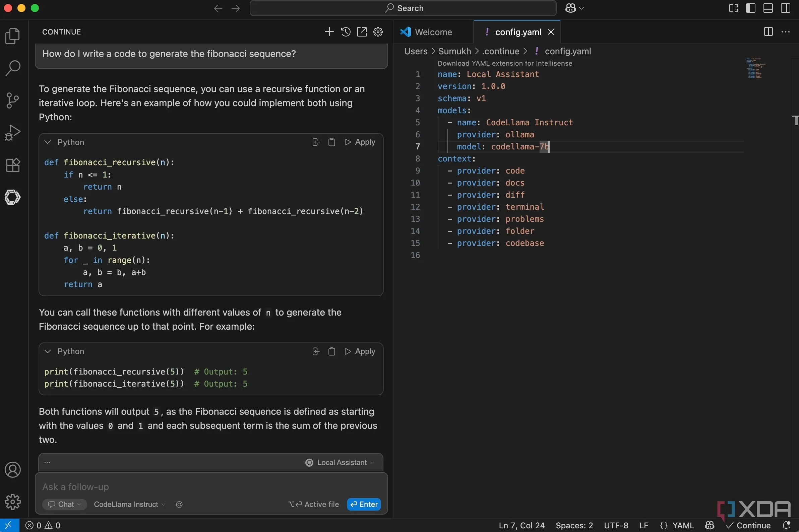Image resolution: width=799 pixels, height=532 pixels.
Task: Switch to the config.yaml tab
Action: (x=518, y=32)
